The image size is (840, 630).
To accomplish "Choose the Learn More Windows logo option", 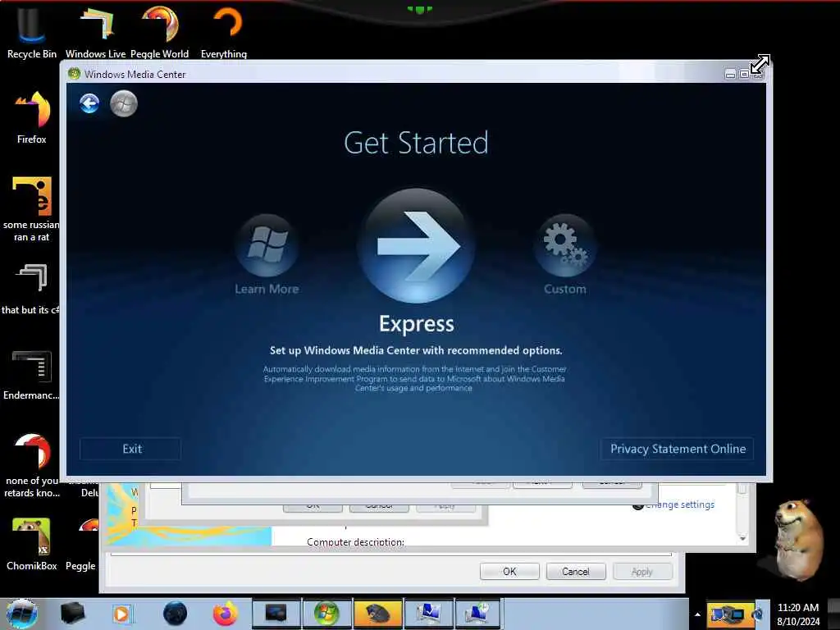I will [x=267, y=245].
